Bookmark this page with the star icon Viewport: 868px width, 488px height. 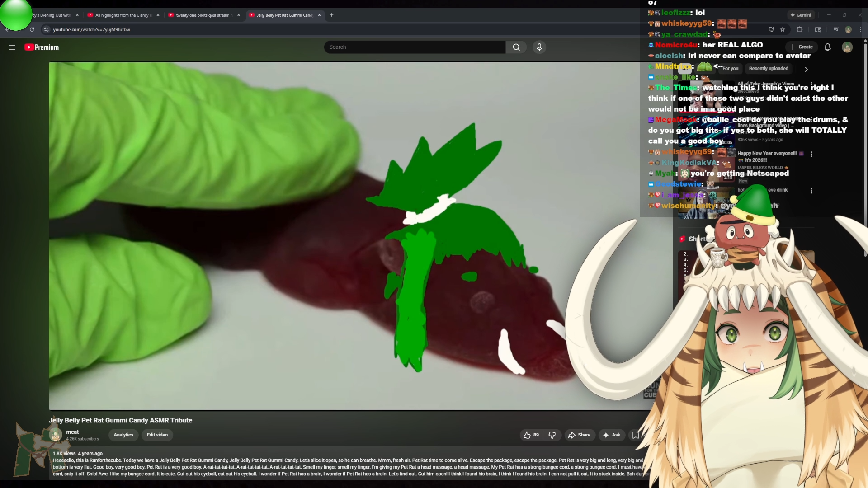point(783,29)
